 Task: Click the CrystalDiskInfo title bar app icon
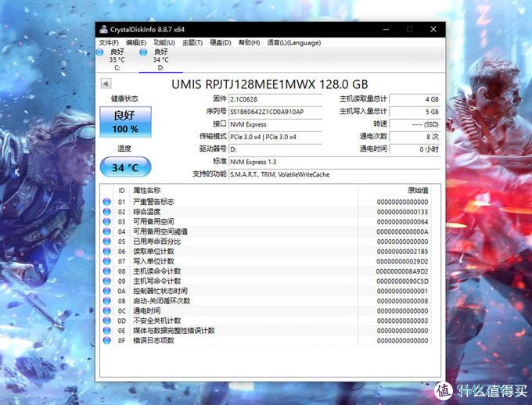pyautogui.click(x=103, y=29)
